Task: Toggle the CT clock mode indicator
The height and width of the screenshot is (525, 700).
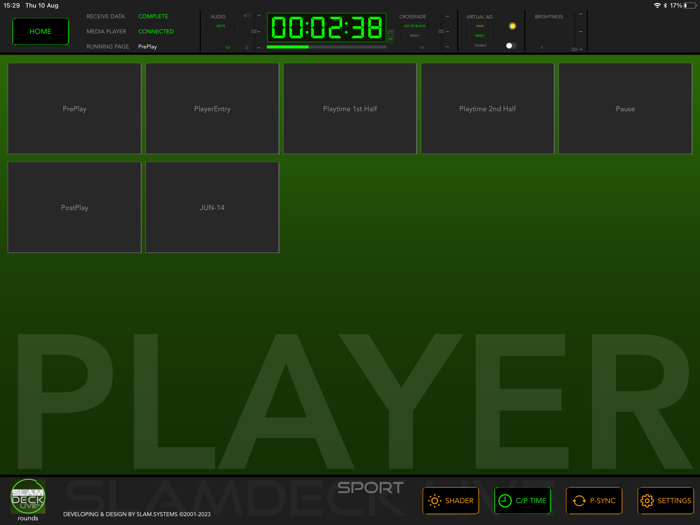Action: pos(391,33)
